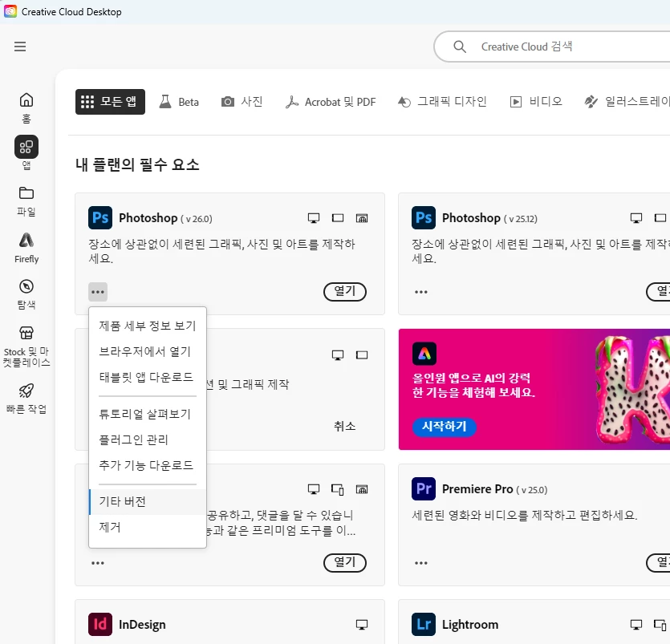Click web icon on card left of Premiere Pro

coord(362,489)
